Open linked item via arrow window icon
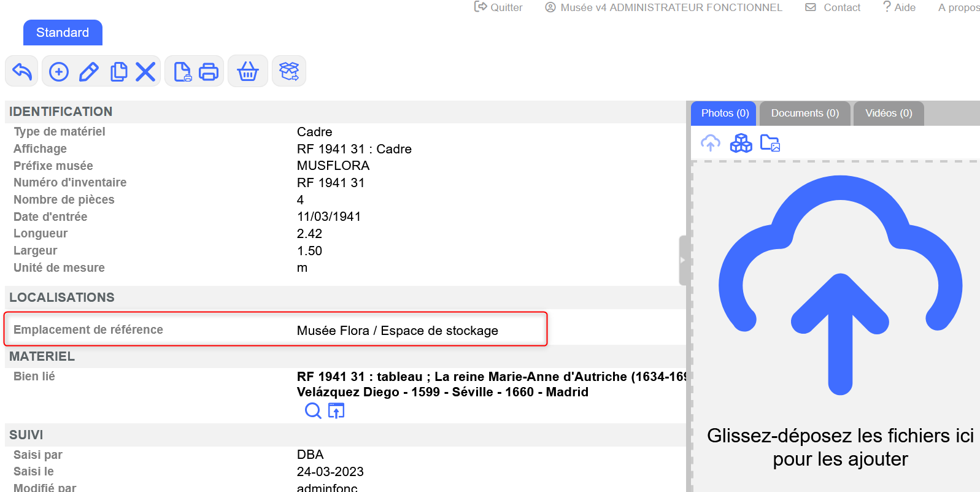 336,411
